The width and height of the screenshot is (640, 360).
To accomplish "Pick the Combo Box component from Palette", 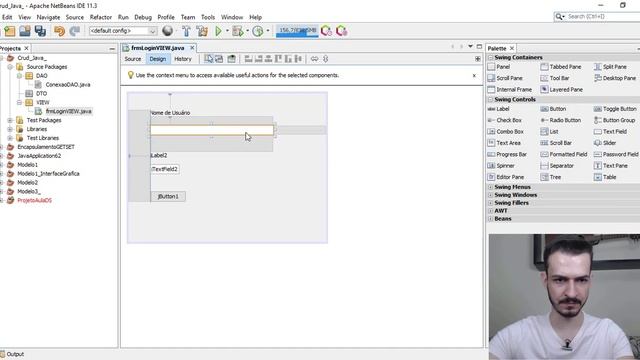I will coord(510,132).
